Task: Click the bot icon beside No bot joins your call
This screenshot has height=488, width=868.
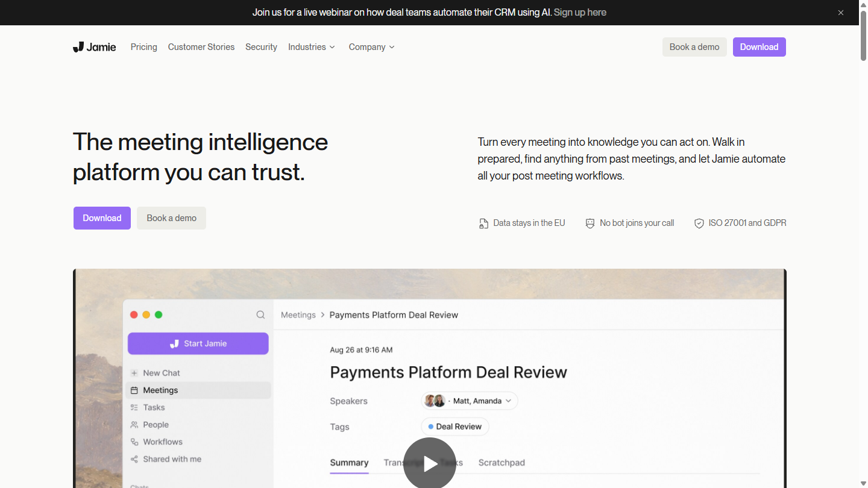Action: click(590, 224)
